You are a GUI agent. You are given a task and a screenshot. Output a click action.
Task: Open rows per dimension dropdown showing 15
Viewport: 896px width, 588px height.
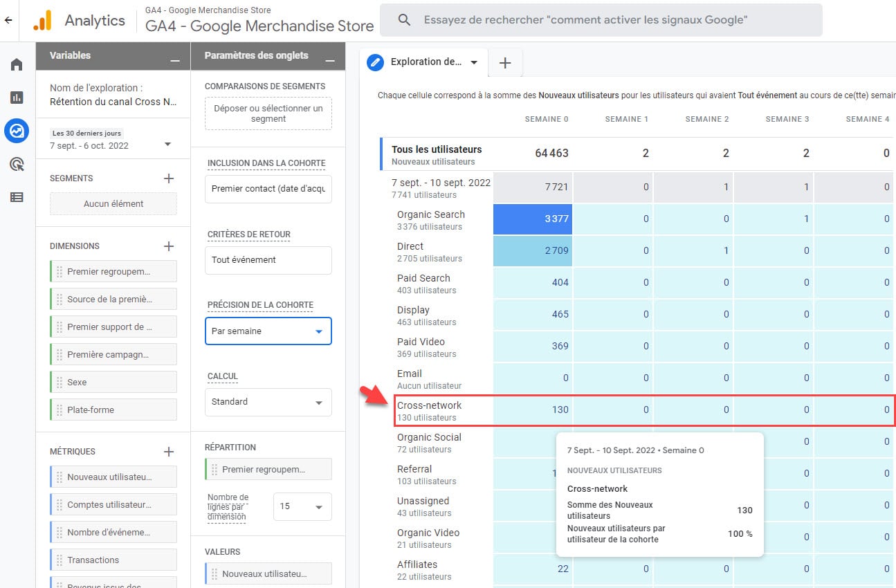pos(302,506)
